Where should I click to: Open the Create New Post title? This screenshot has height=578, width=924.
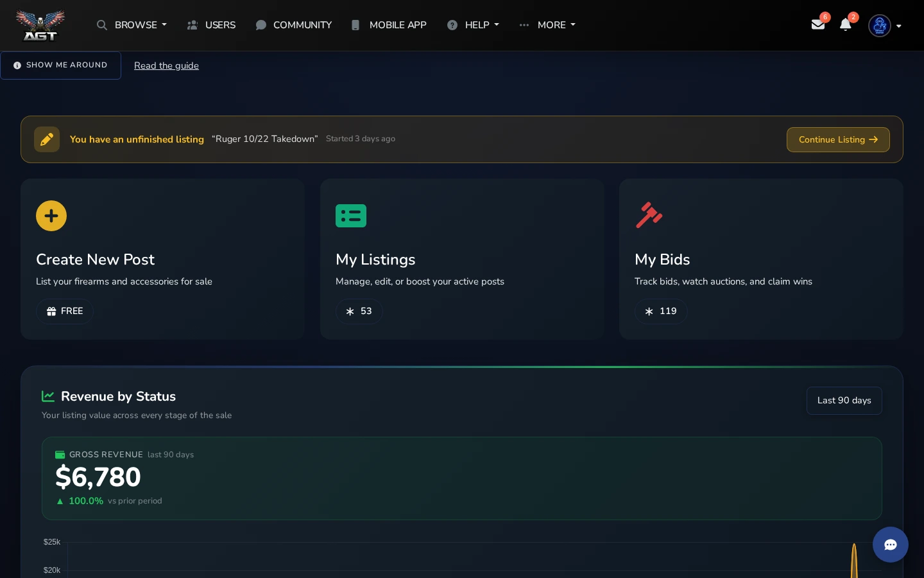point(96,259)
